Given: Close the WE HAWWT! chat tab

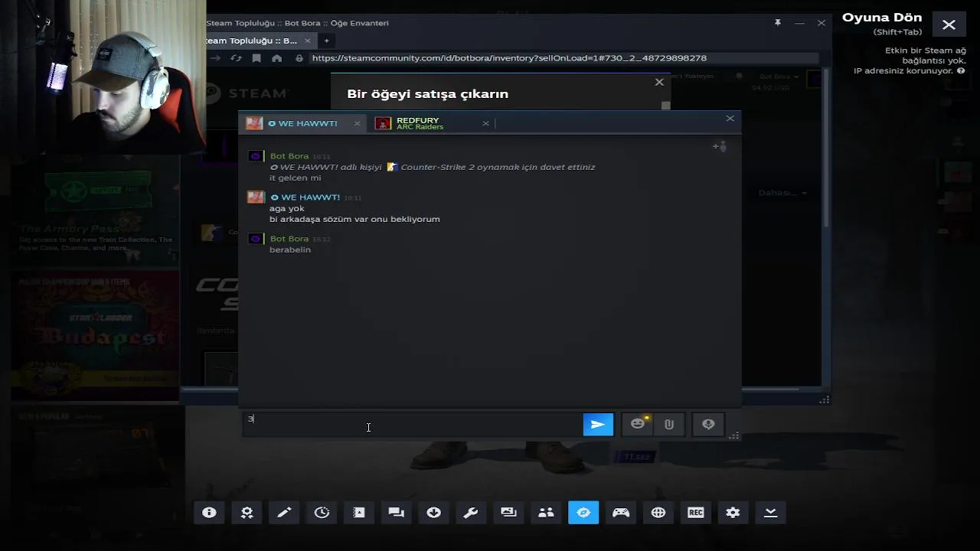Looking at the screenshot, I should pyautogui.click(x=357, y=123).
